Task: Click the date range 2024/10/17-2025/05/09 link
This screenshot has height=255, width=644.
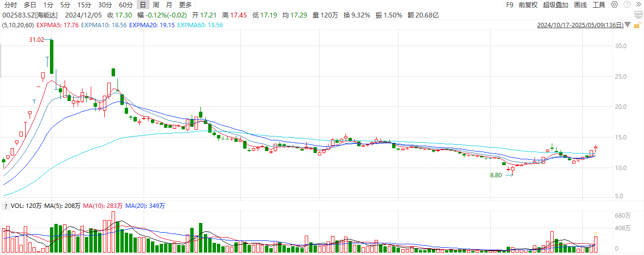Action: click(580, 25)
